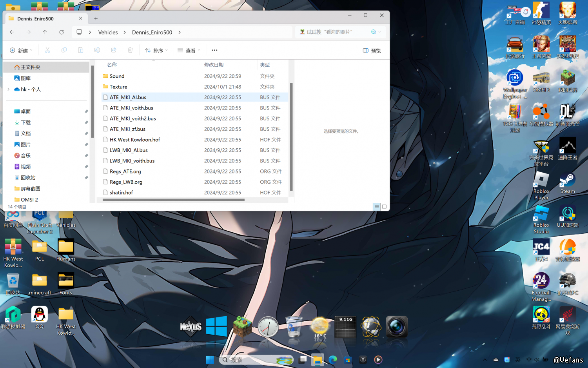Open the 查看 view dropdown
Screen dimensions: 588x368
coord(189,51)
